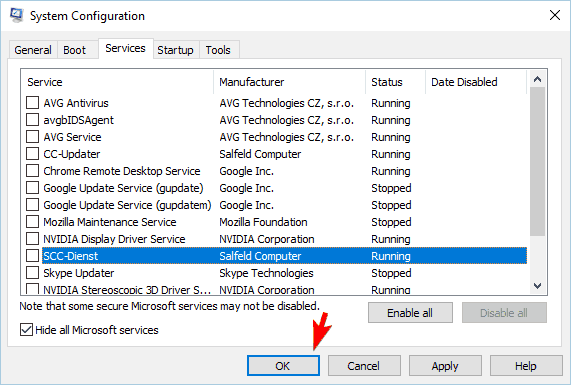Enable the CC-Updater service checkbox
Image resolution: width=571 pixels, height=385 pixels.
pyautogui.click(x=32, y=154)
